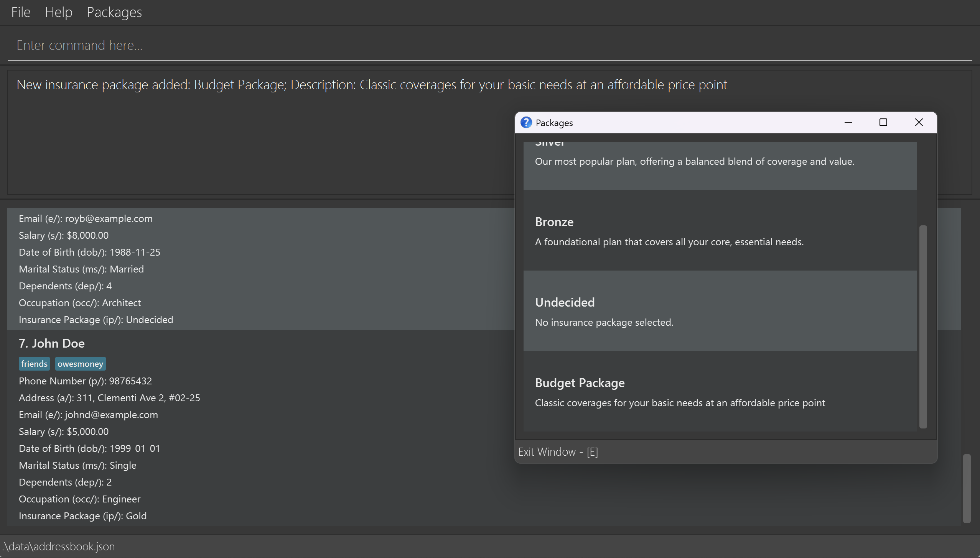Click Classic coverages description in Packages window
Image resolution: width=980 pixels, height=558 pixels.
[680, 403]
